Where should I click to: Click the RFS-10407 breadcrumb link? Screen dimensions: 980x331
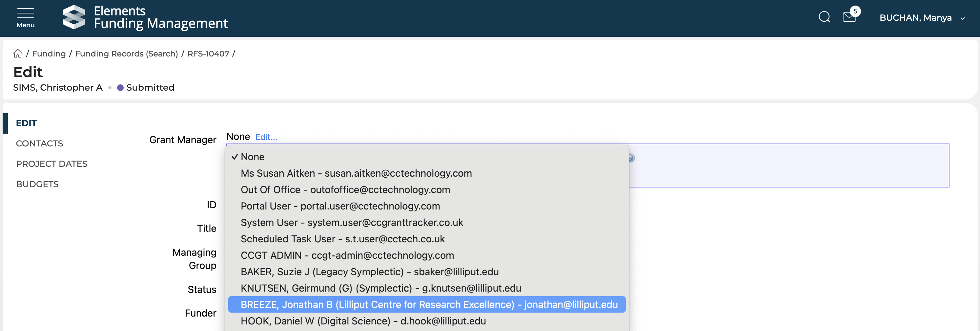click(x=208, y=54)
